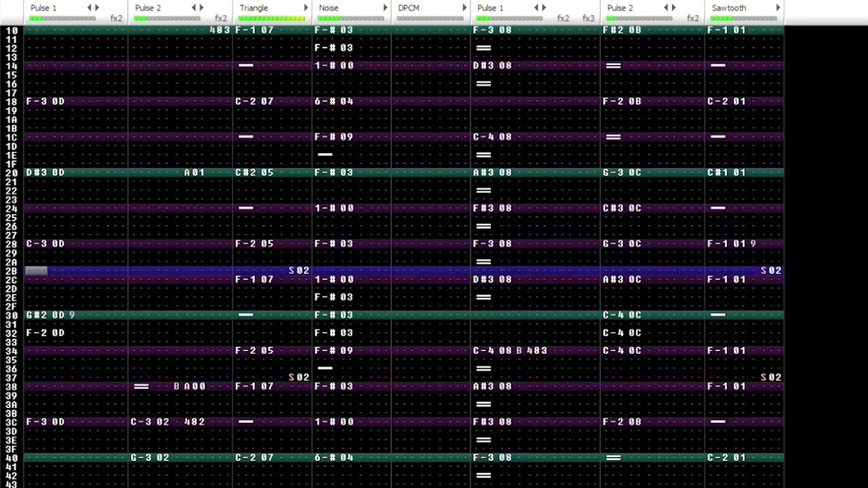Expand effect columns arrow on Noise channel
This screenshot has height=488, width=868.
tap(385, 7)
